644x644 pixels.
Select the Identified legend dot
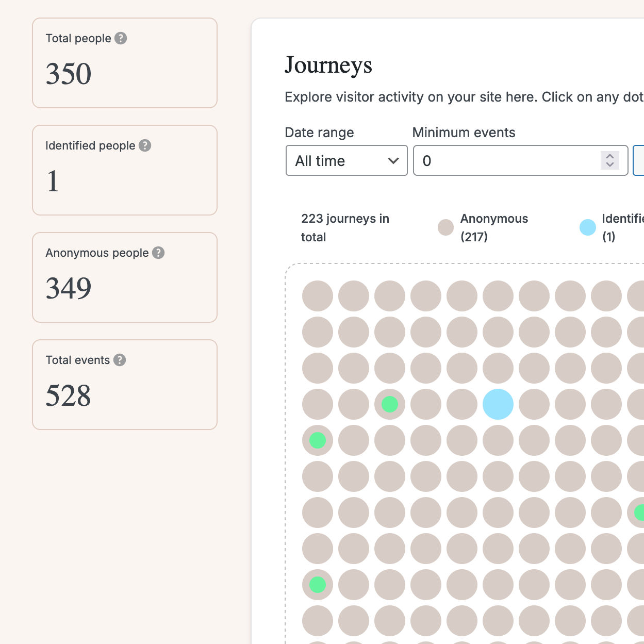pos(587,227)
